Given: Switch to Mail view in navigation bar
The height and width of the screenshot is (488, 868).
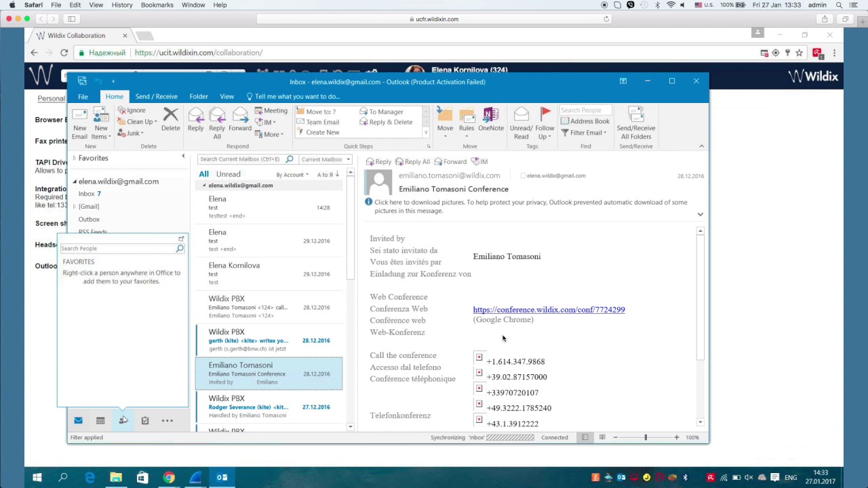Looking at the screenshot, I should pyautogui.click(x=78, y=421).
